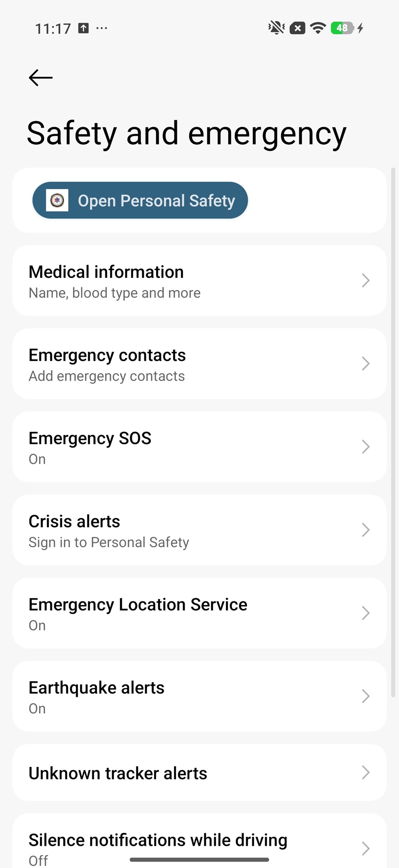The height and width of the screenshot is (868, 399).
Task: Open Medical information settings
Action: [x=199, y=281]
